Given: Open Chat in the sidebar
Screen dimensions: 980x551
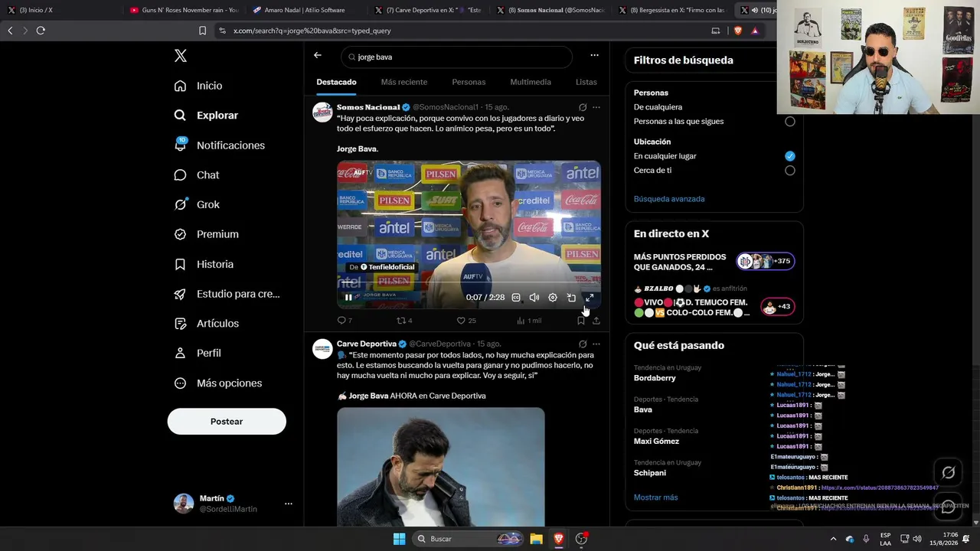Looking at the screenshot, I should point(196,175).
